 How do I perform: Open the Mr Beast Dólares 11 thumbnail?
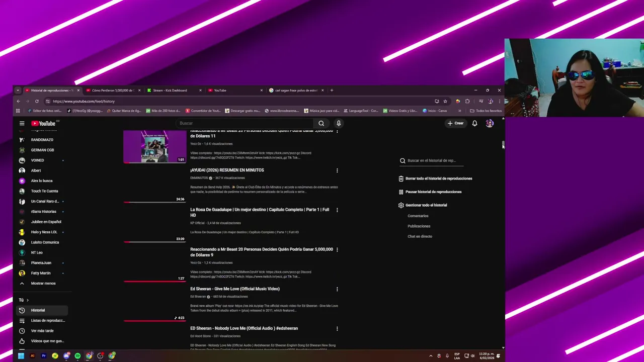(155, 146)
